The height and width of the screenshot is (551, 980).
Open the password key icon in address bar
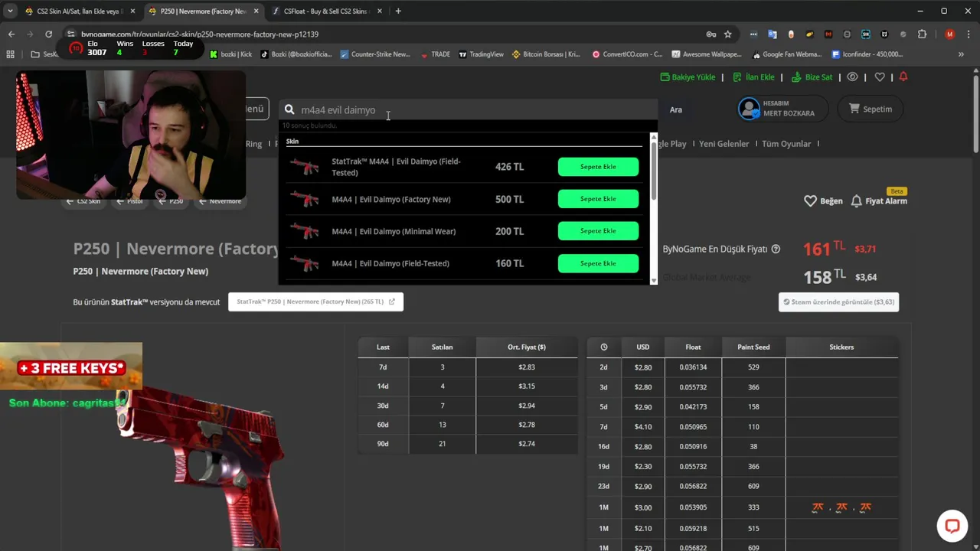point(711,34)
